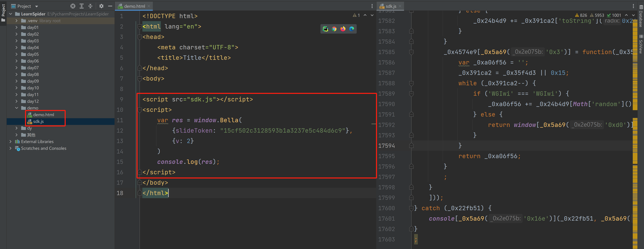This screenshot has width=644, height=249.
Task: Go to next problem in sdk.js
Action: 633,15
